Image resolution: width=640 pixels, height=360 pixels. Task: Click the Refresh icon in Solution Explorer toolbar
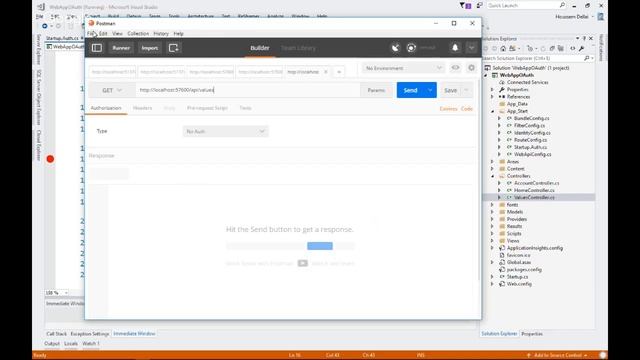543,49
